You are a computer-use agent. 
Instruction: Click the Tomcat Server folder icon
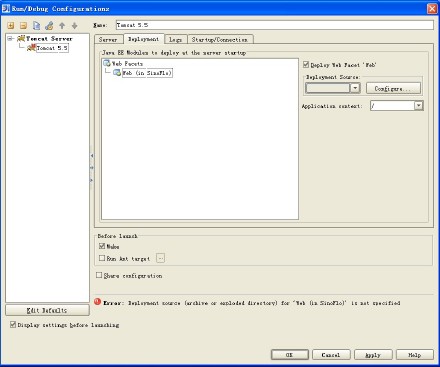click(21, 39)
